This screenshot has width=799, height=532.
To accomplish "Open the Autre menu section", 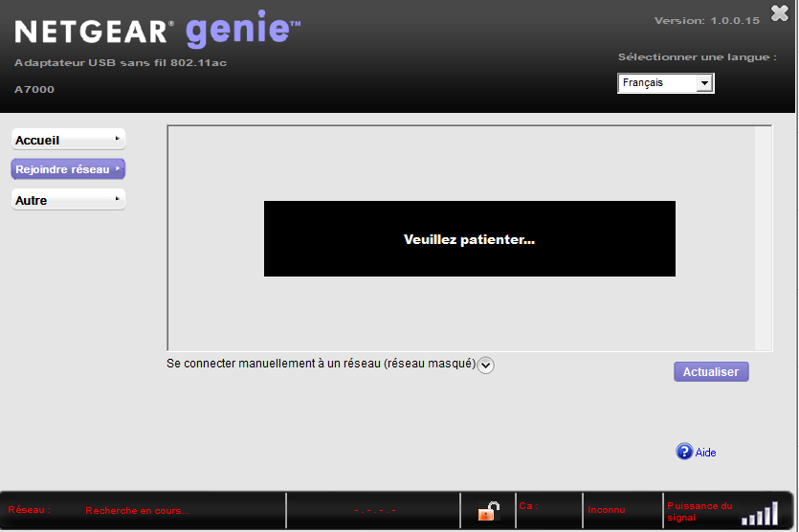I will [x=68, y=200].
